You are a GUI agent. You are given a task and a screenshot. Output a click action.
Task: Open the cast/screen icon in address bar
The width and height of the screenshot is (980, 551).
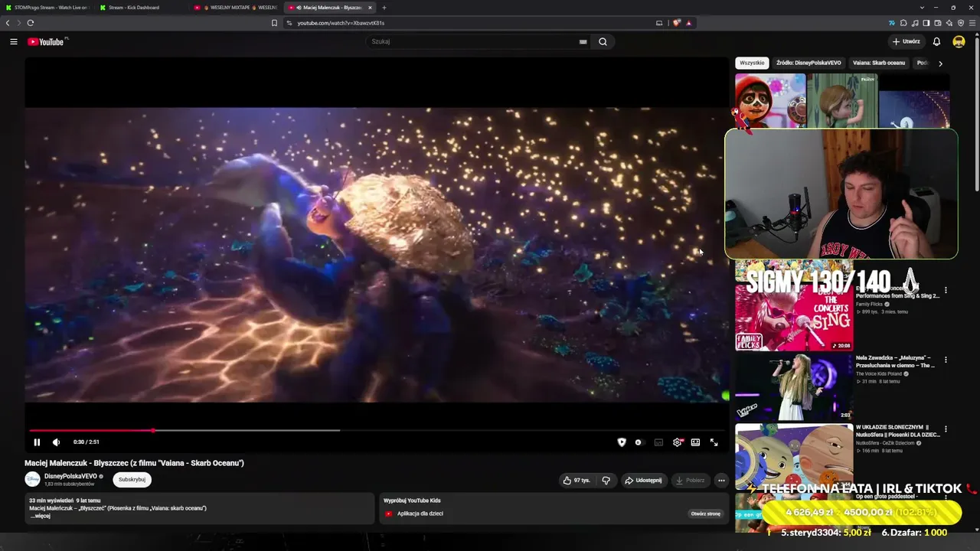click(659, 23)
